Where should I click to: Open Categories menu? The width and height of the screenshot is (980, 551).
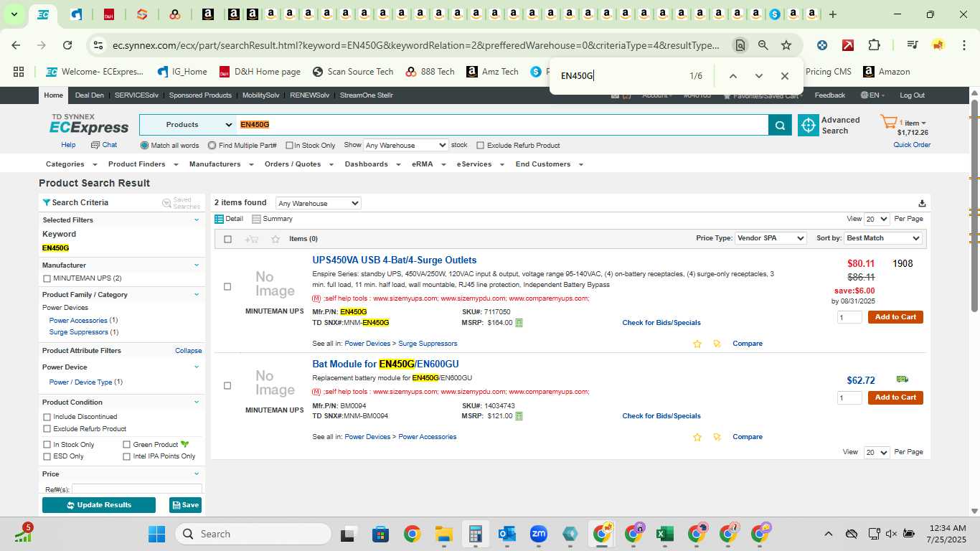pos(70,164)
